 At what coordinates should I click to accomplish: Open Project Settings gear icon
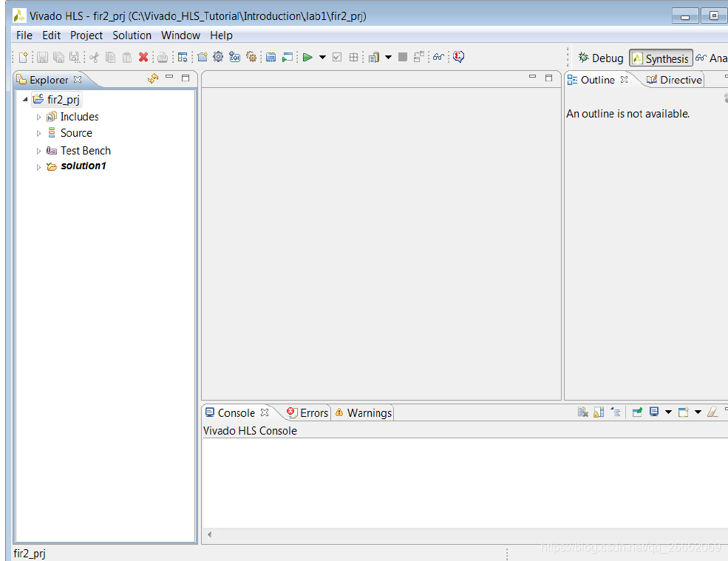click(x=218, y=57)
